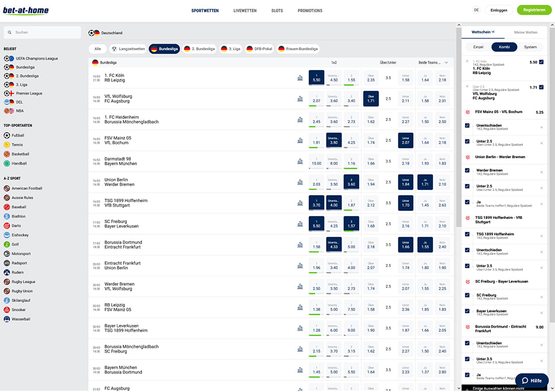This screenshot has height=392, width=555.
Task: Click the Registrieren button
Action: click(534, 10)
